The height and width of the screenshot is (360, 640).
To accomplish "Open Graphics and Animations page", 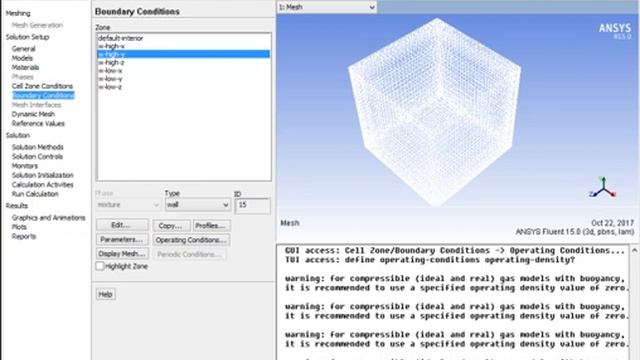I will pos(48,218).
